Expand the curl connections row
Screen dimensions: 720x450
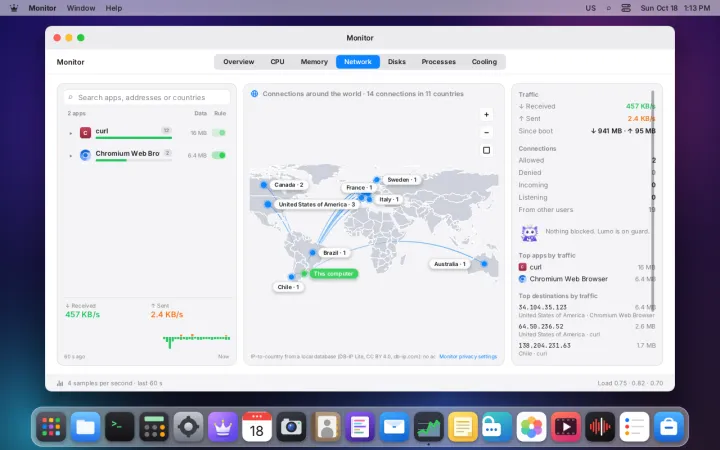click(71, 133)
